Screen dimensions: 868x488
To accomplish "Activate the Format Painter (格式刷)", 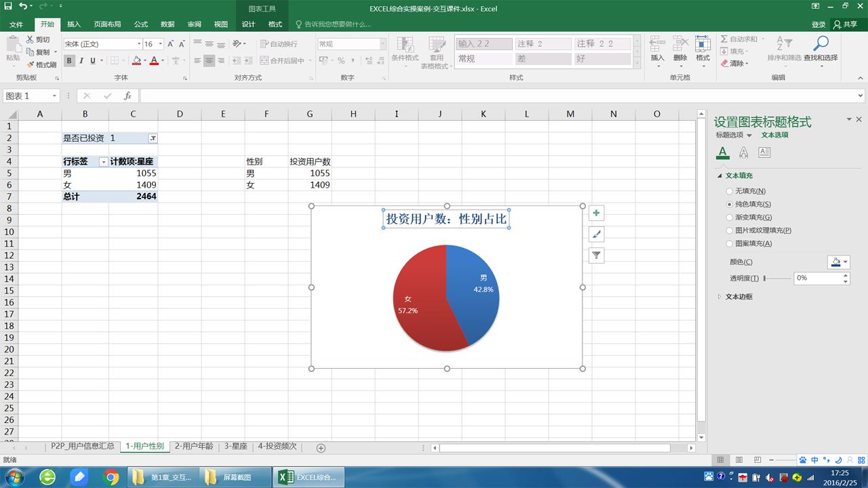I will (41, 64).
